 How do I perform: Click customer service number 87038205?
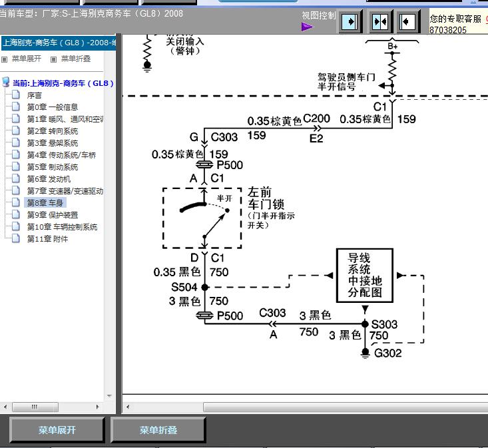[x=448, y=30]
